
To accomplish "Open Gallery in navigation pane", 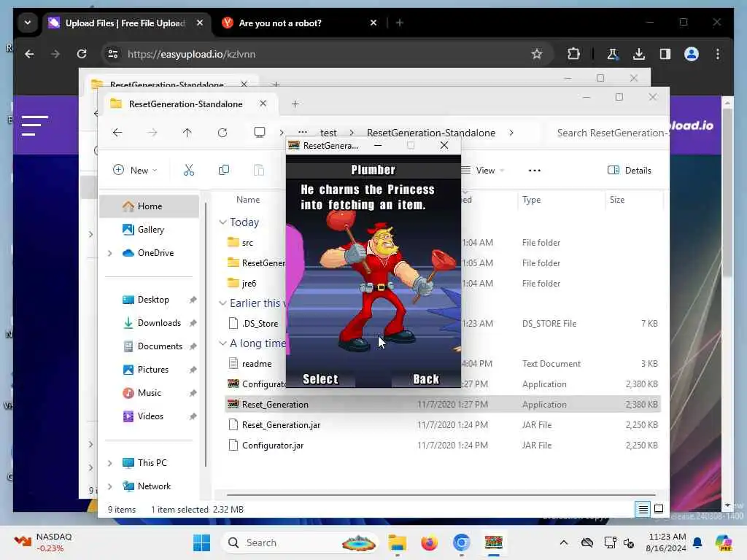I will 149,230.
